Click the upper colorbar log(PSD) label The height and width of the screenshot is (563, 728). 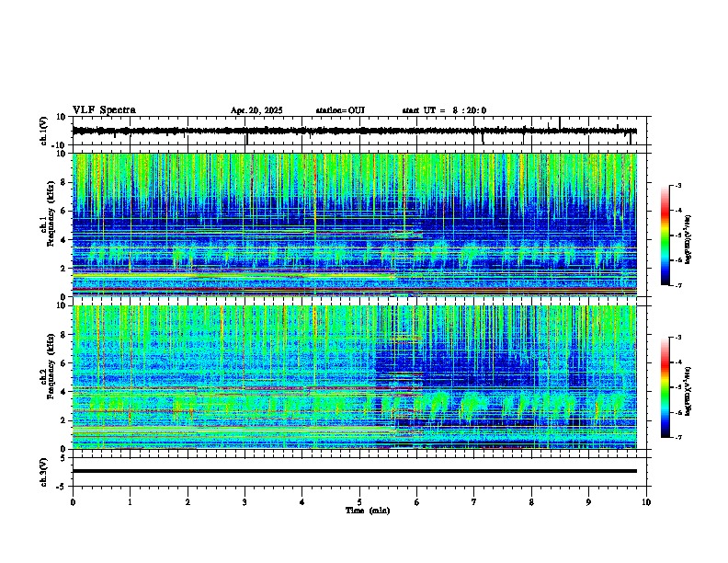(x=688, y=239)
